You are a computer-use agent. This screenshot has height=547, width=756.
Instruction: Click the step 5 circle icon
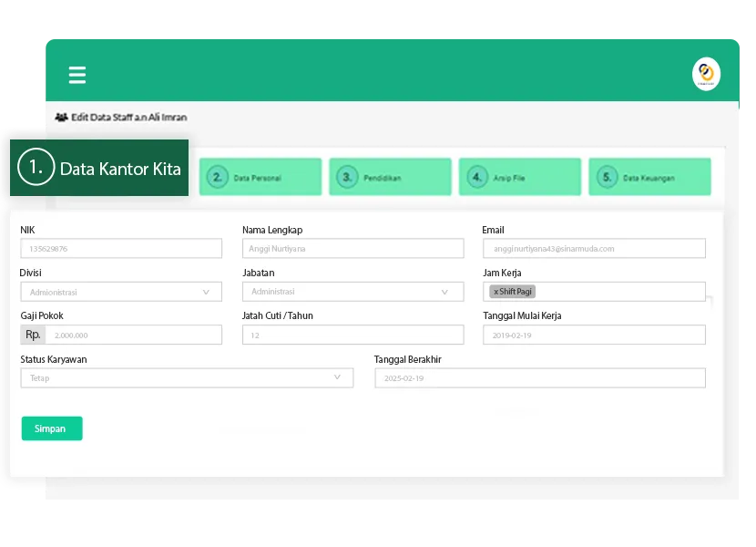point(607,177)
